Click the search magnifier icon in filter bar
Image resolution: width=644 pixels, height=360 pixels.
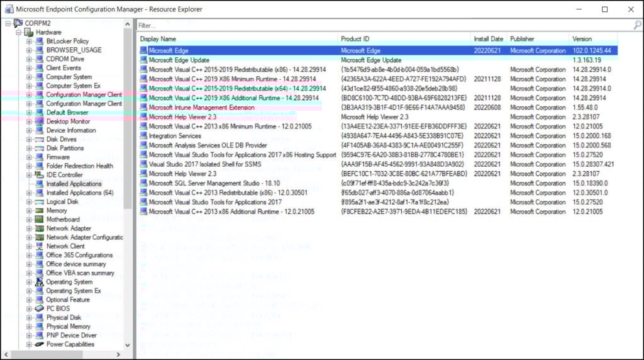click(x=638, y=25)
